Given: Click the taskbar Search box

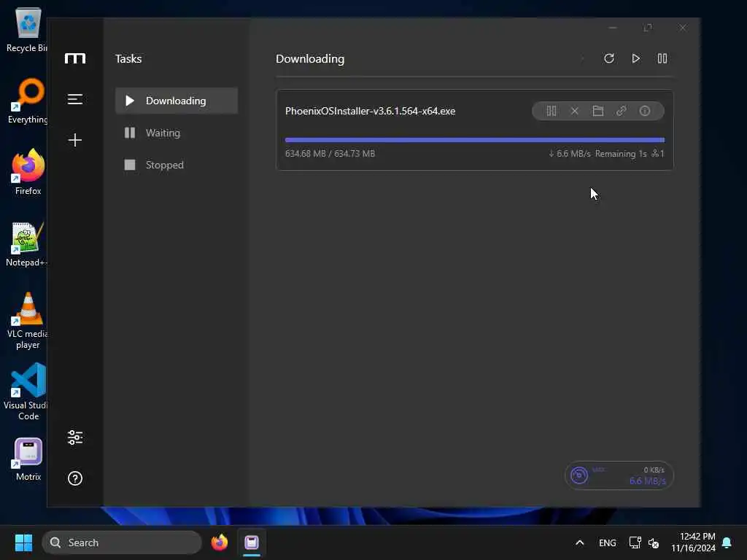Looking at the screenshot, I should coord(122,542).
